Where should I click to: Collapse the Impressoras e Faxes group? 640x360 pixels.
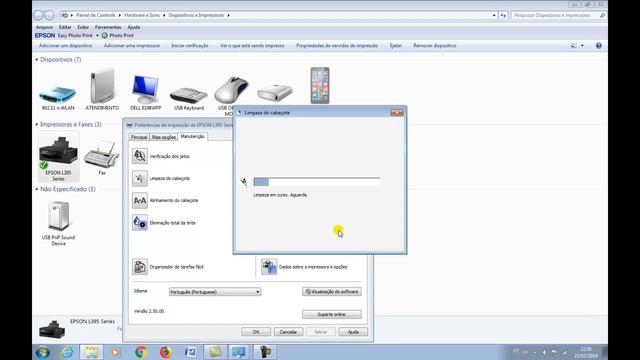tap(37, 124)
